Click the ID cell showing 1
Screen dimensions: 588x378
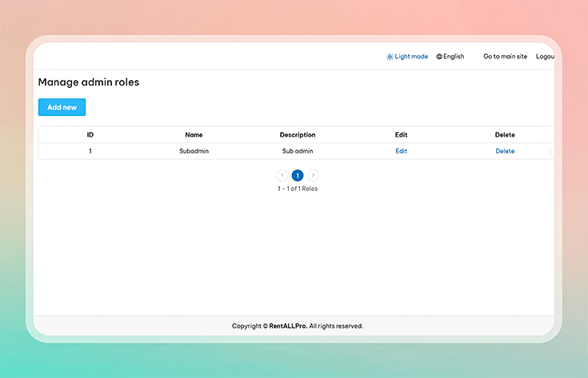point(90,151)
